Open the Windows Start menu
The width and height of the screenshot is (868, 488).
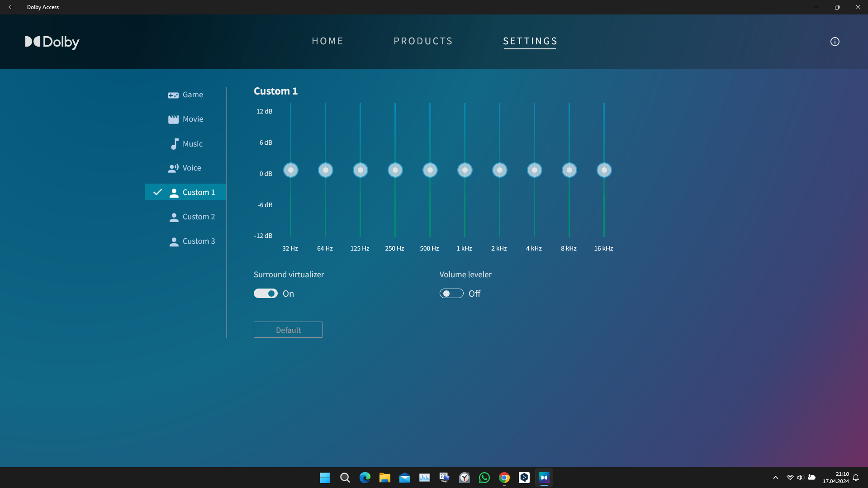[x=325, y=478]
